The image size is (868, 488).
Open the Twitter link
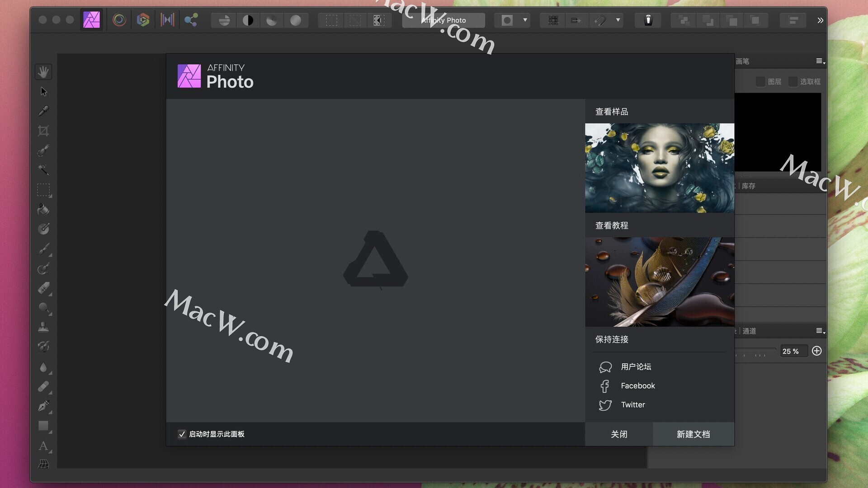coord(632,405)
